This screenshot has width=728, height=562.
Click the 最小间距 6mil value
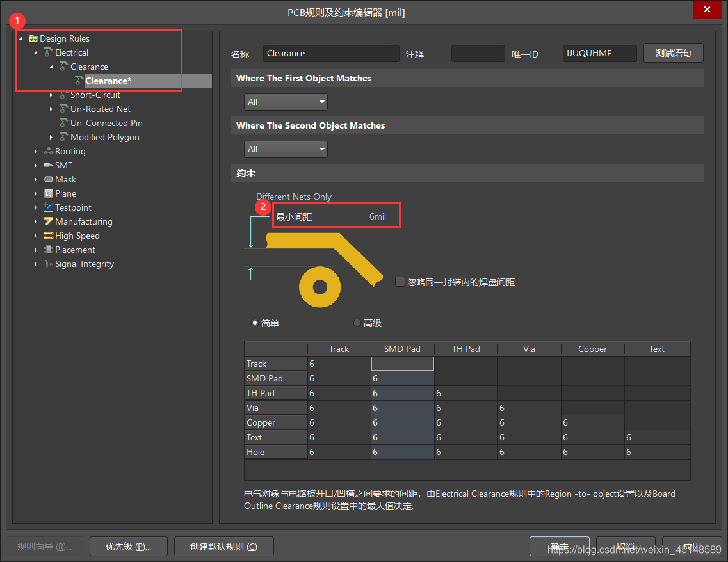(x=377, y=217)
